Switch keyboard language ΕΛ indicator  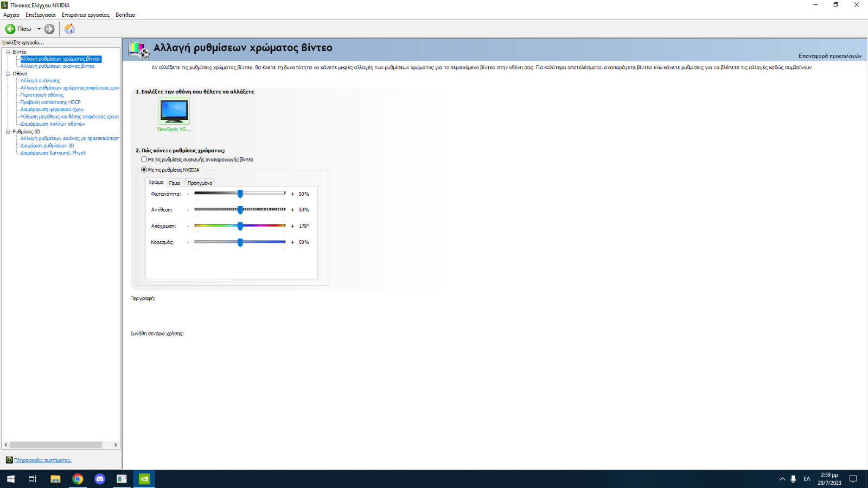point(807,479)
